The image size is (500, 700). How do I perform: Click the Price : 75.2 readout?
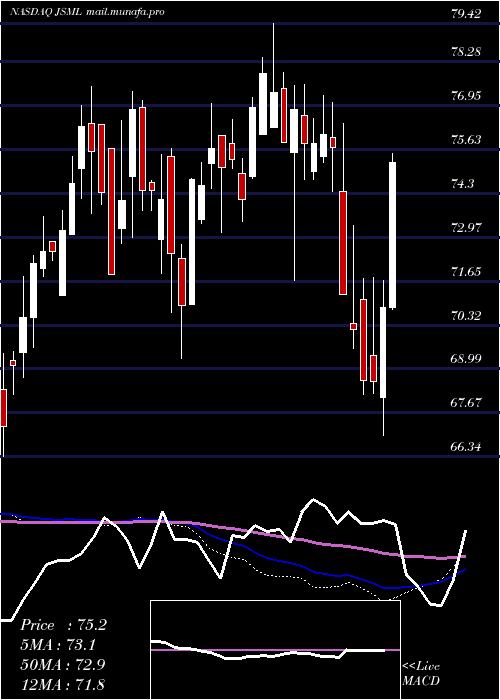(x=63, y=625)
